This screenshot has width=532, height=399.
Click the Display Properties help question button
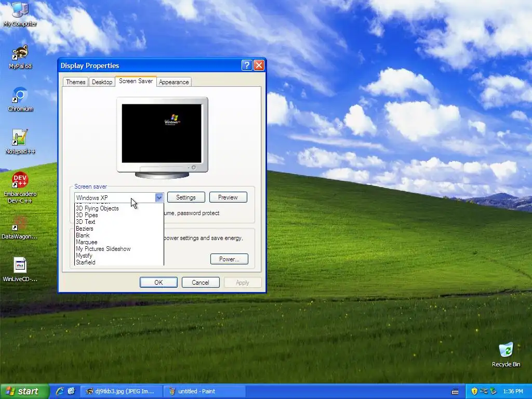pos(247,65)
